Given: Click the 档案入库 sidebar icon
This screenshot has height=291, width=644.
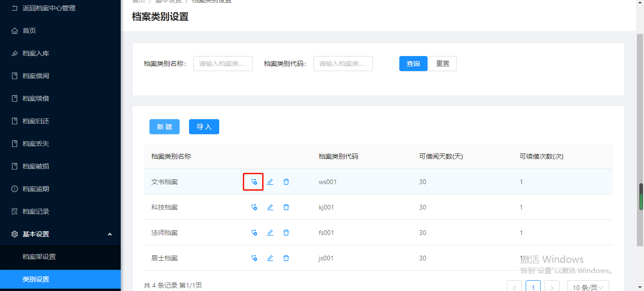Looking at the screenshot, I should coord(15,53).
